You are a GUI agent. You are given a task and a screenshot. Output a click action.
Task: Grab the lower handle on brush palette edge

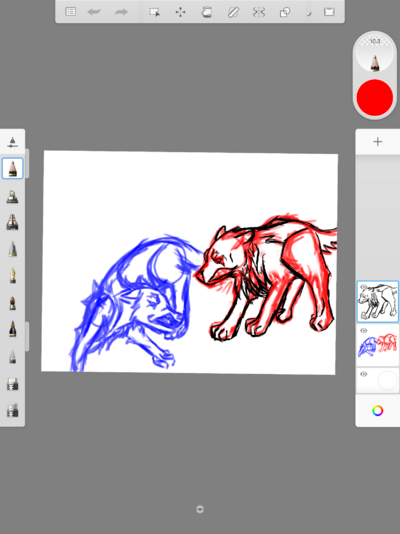(x=27, y=336)
